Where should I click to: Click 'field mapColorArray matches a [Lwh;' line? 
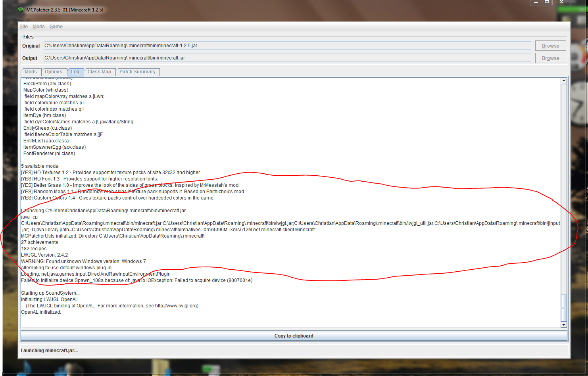coord(64,96)
